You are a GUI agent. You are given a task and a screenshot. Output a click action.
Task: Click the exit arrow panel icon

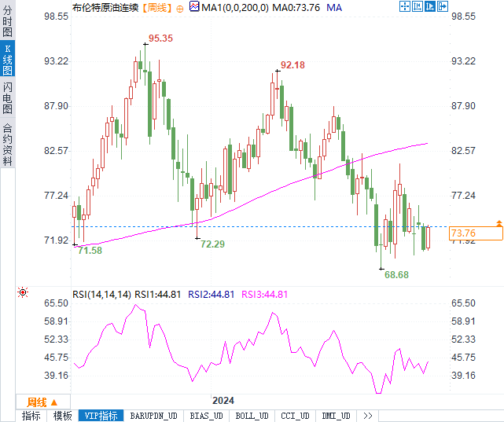coord(443,6)
